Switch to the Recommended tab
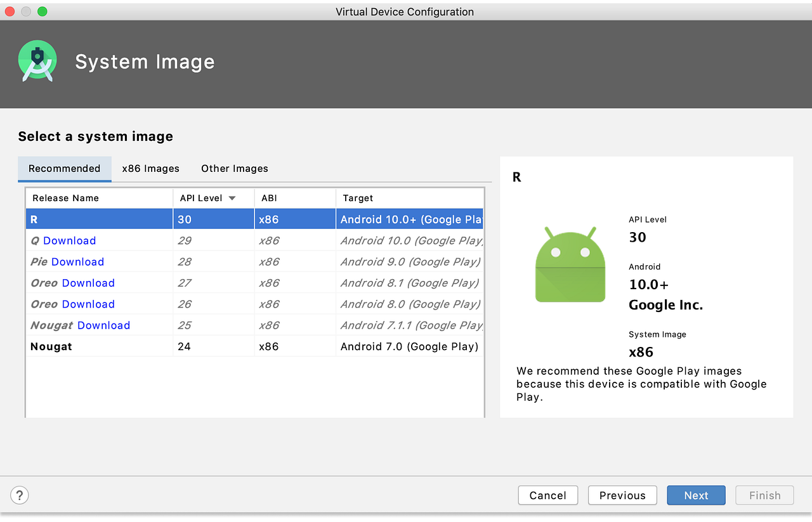Screen dimensions: 812x522 [x=65, y=169]
